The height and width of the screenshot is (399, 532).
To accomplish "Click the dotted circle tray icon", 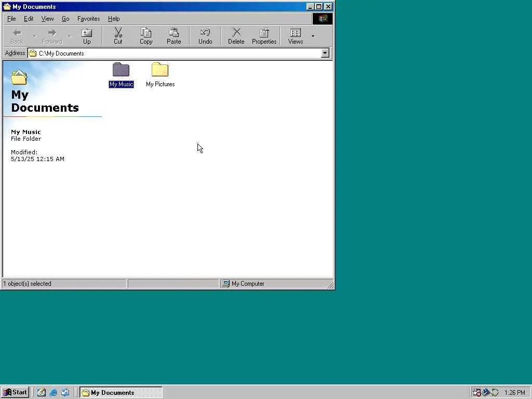I will tap(495, 393).
